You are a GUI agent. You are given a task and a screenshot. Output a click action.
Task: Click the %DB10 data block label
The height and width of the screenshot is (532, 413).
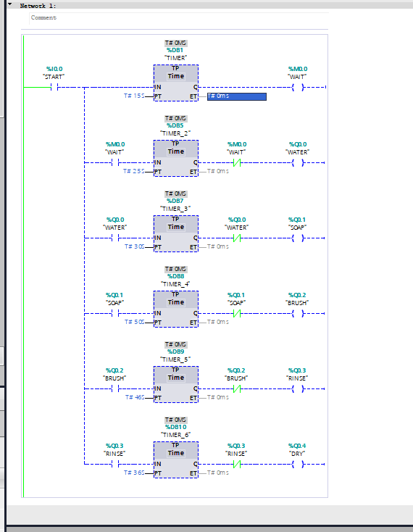coord(175,427)
